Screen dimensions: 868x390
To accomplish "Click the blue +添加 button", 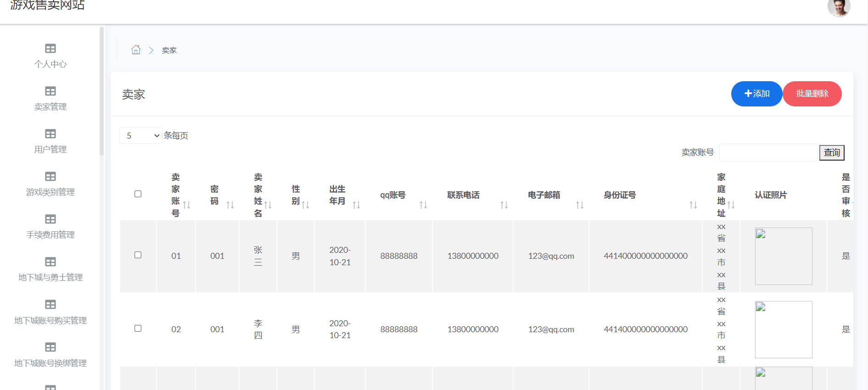I will tap(756, 94).
